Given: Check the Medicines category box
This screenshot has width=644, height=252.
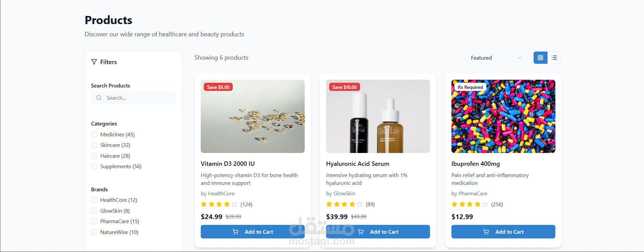Looking at the screenshot, I should coord(94,134).
